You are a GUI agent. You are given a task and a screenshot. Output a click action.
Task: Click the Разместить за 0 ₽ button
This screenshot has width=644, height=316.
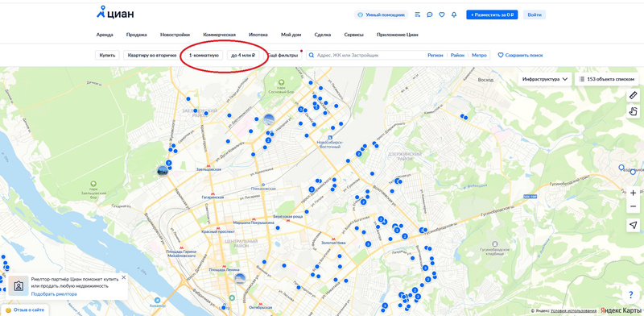point(492,15)
